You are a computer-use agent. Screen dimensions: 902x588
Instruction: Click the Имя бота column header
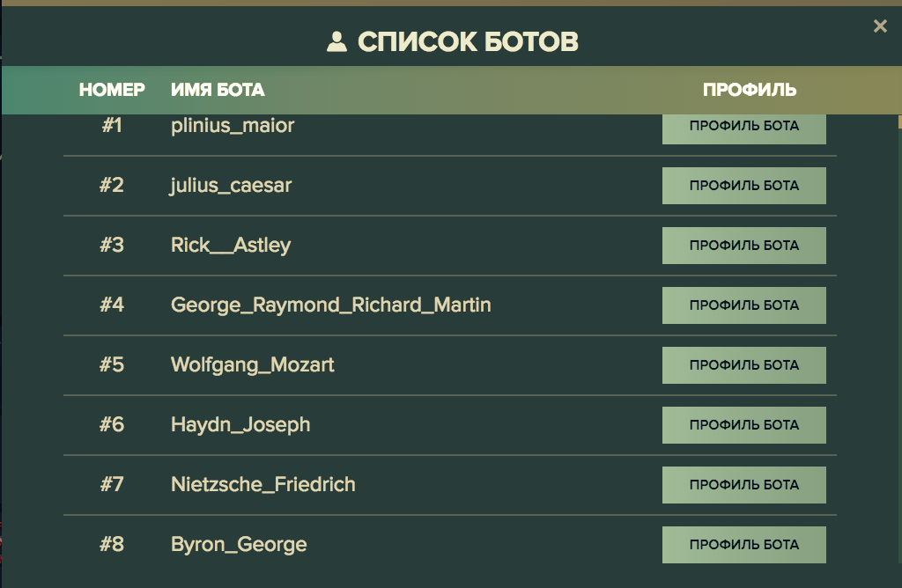(218, 90)
